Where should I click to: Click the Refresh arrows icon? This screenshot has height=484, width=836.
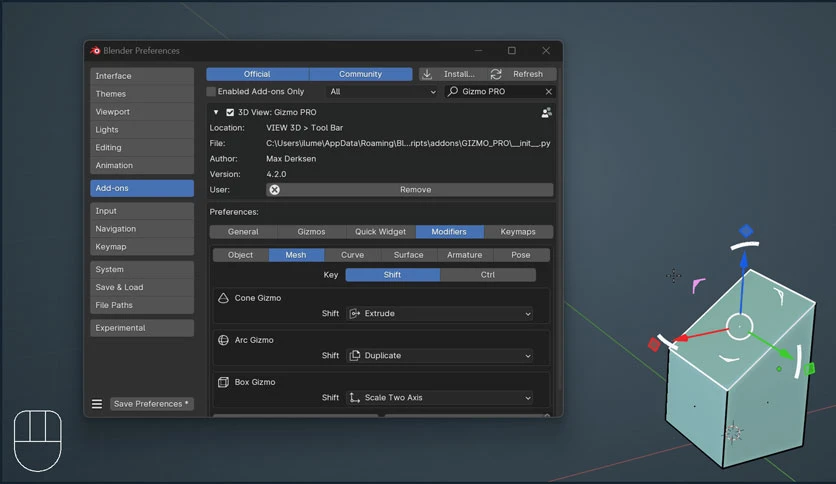pyautogui.click(x=496, y=74)
